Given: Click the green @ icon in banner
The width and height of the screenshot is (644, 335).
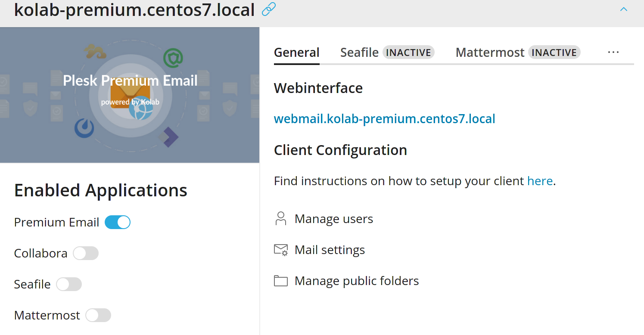Looking at the screenshot, I should coord(173,58).
